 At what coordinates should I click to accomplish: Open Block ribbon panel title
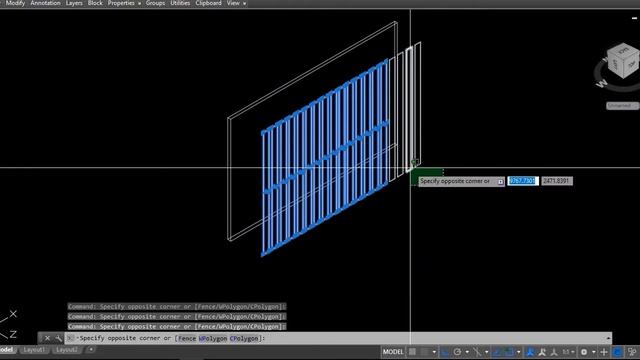95,3
